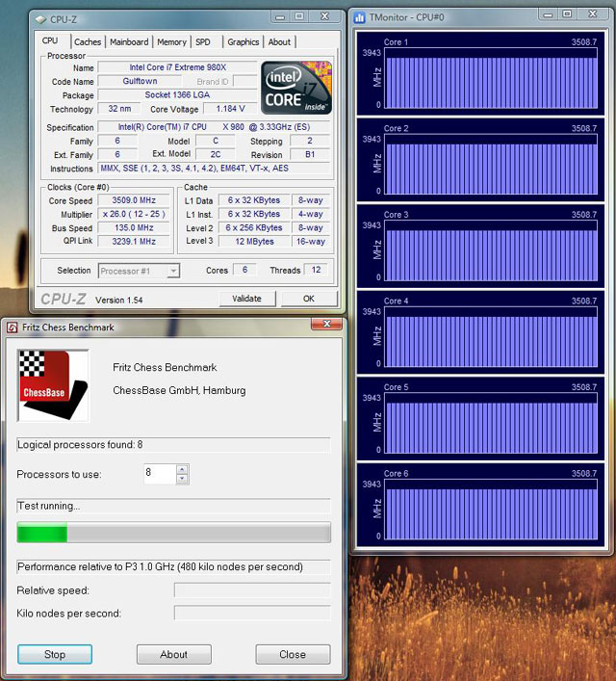Screen dimensions: 616x681
Task: Click the Kilo nodes per second field
Action: [252, 614]
